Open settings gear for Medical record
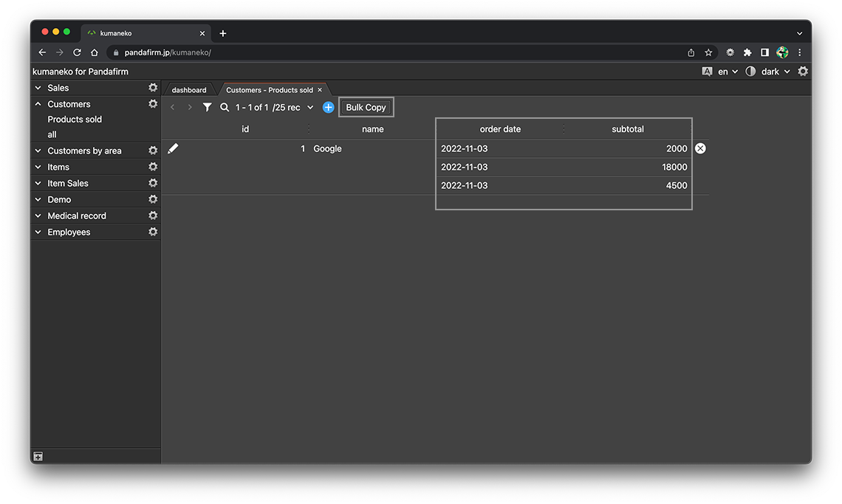Image resolution: width=842 pixels, height=504 pixels. tap(153, 216)
